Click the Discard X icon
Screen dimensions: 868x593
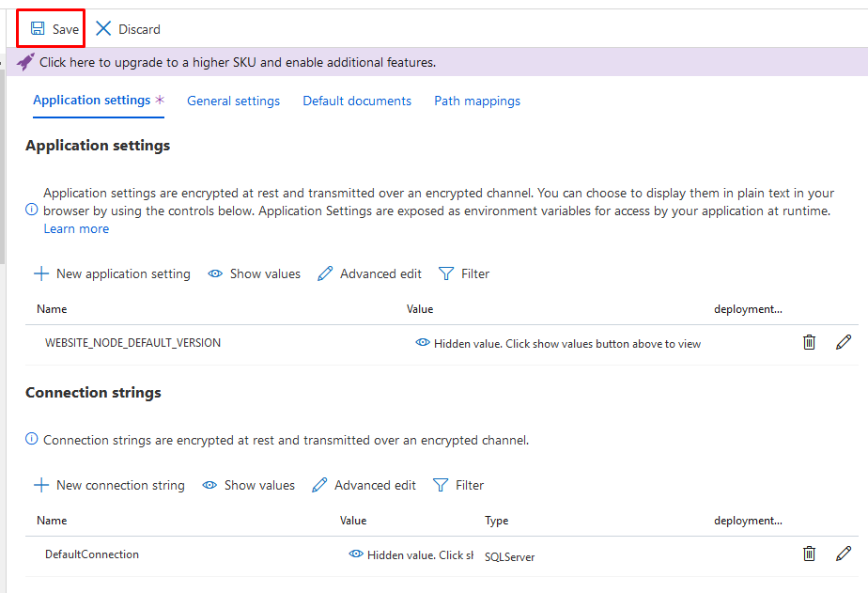105,28
